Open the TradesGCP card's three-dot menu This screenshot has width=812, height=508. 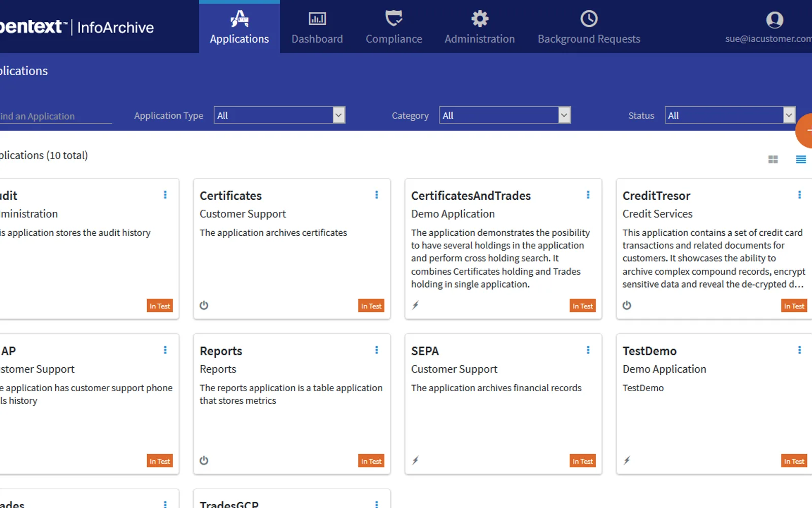click(377, 504)
